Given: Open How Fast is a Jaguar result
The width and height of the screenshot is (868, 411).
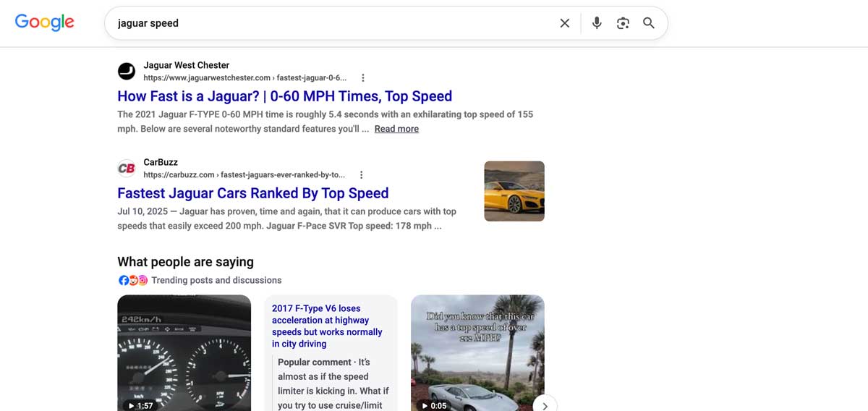Looking at the screenshot, I should point(284,96).
